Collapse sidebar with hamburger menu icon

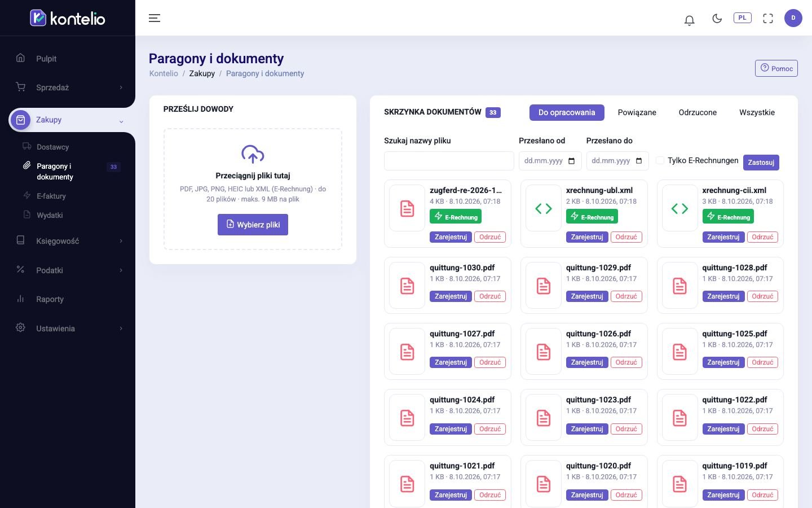coord(155,18)
